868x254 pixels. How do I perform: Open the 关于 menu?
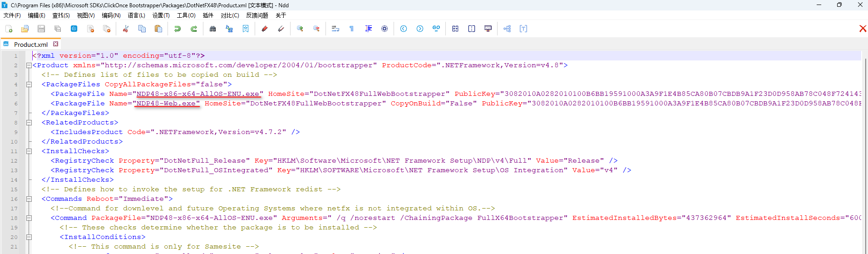point(281,15)
